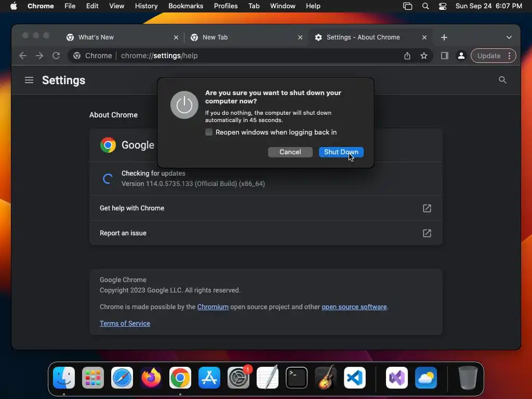
Task: Share this page via share icon
Action: [407, 56]
